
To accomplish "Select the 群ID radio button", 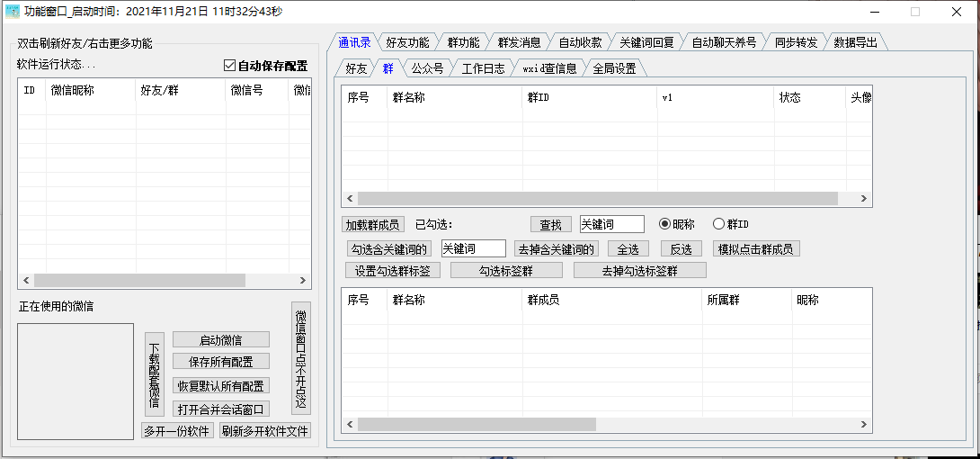I will [x=718, y=224].
